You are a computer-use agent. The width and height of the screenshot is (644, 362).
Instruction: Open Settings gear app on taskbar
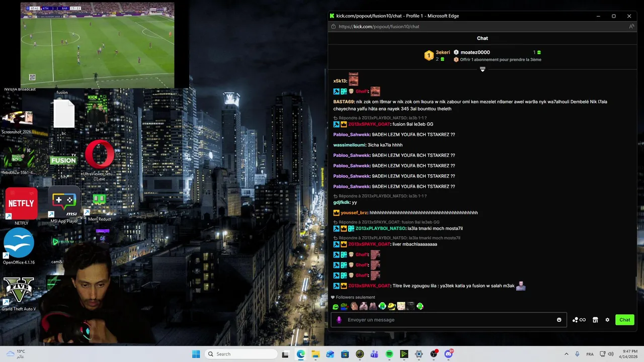click(x=419, y=354)
